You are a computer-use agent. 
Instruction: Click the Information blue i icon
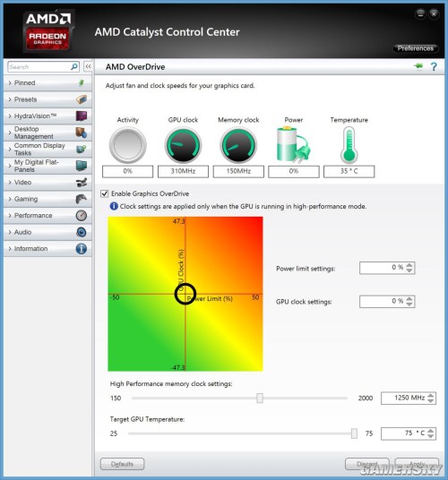click(x=82, y=249)
